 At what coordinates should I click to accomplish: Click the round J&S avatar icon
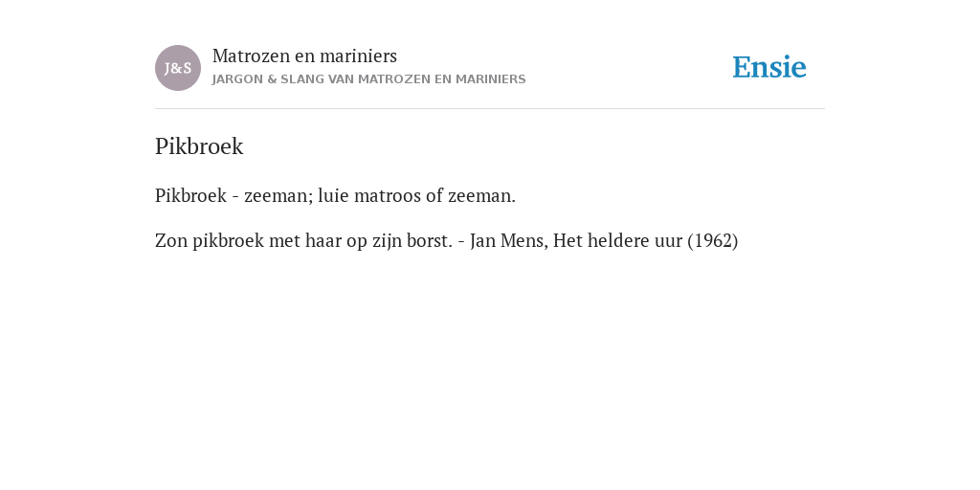coord(178,68)
